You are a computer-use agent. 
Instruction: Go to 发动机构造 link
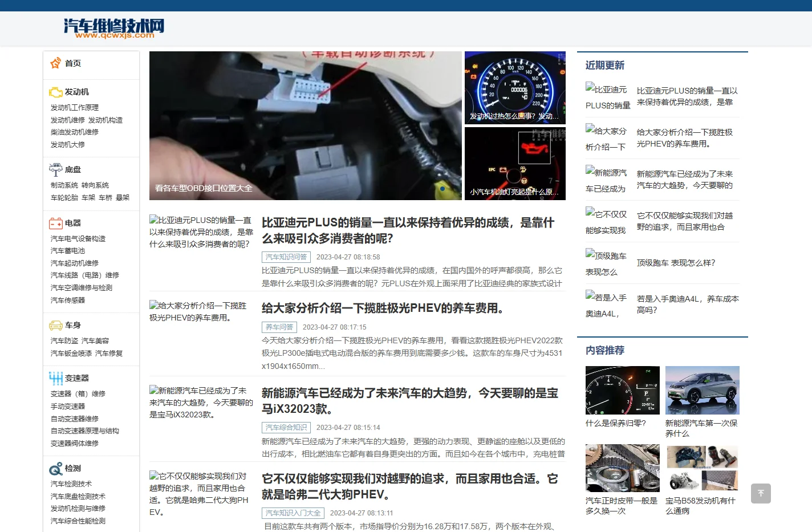(x=105, y=120)
